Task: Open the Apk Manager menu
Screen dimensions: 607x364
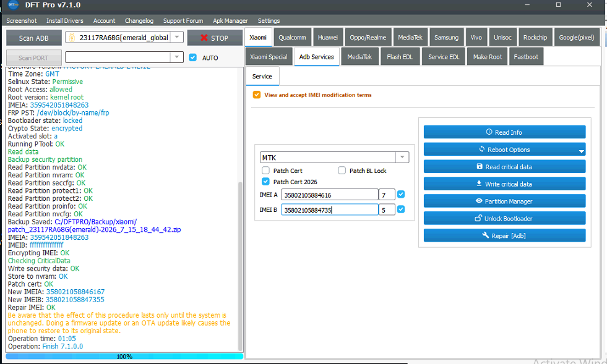Action: coord(230,20)
